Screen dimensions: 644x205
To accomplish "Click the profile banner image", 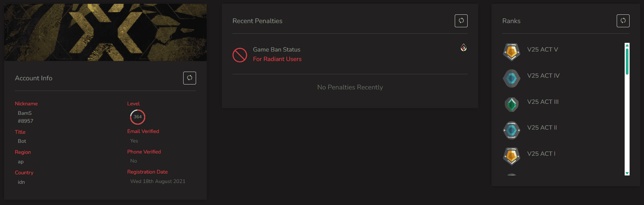I will (x=105, y=32).
